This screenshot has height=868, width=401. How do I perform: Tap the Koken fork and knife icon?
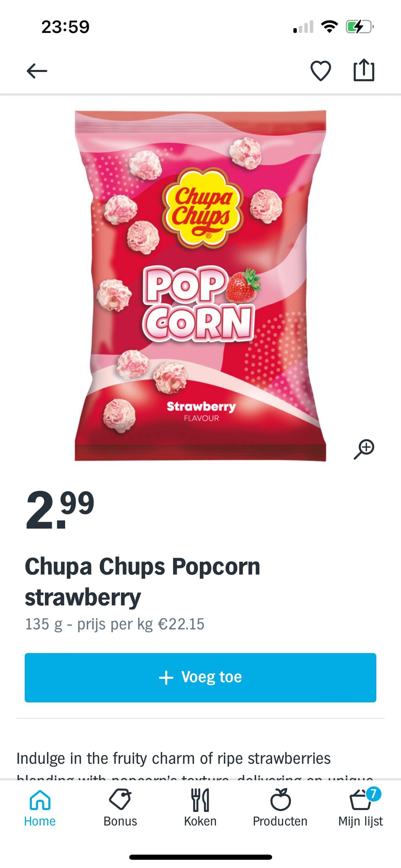tap(200, 800)
